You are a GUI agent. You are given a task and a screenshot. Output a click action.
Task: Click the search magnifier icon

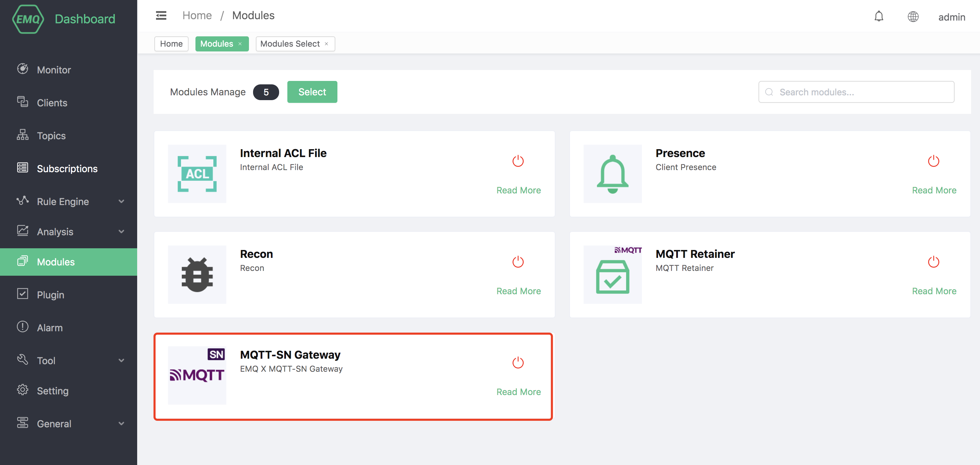click(x=769, y=92)
